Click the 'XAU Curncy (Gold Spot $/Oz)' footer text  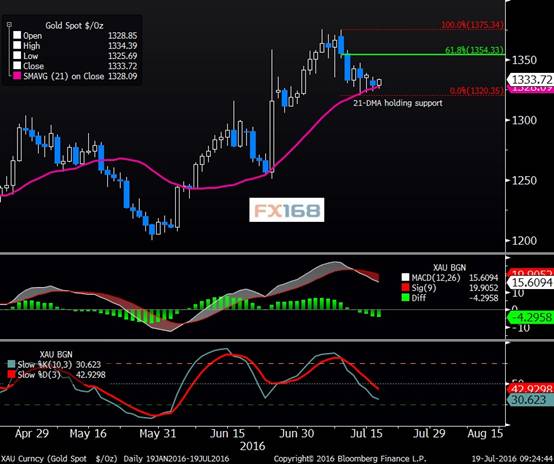pyautogui.click(x=59, y=459)
